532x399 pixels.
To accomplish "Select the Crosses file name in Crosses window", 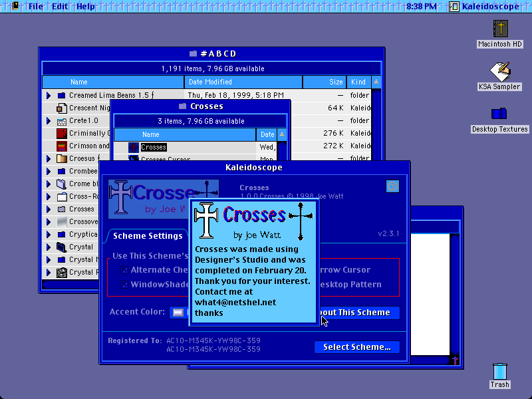I will tap(154, 147).
